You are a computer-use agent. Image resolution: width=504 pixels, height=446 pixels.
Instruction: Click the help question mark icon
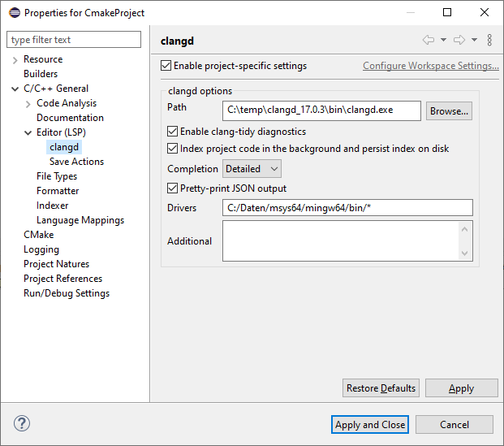[22, 423]
